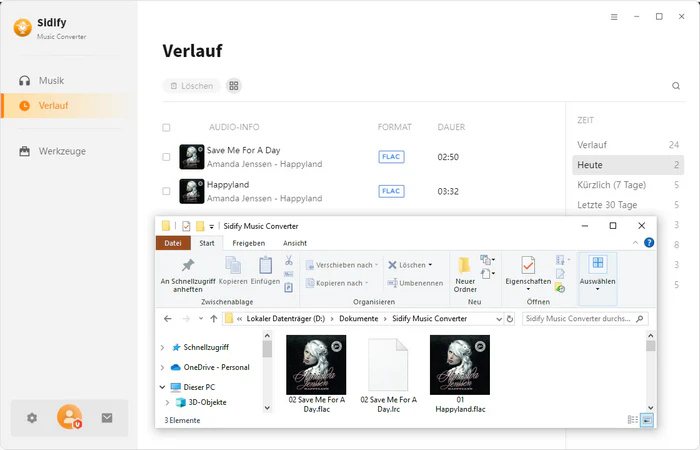Image resolution: width=700 pixels, height=450 pixels.
Task: Click the user profile avatar icon
Action: pyautogui.click(x=69, y=417)
